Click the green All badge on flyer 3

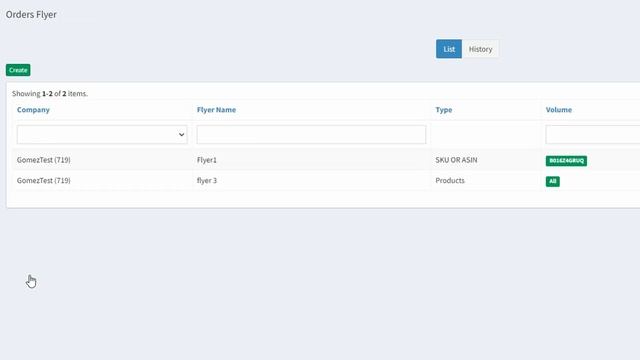pyautogui.click(x=553, y=181)
